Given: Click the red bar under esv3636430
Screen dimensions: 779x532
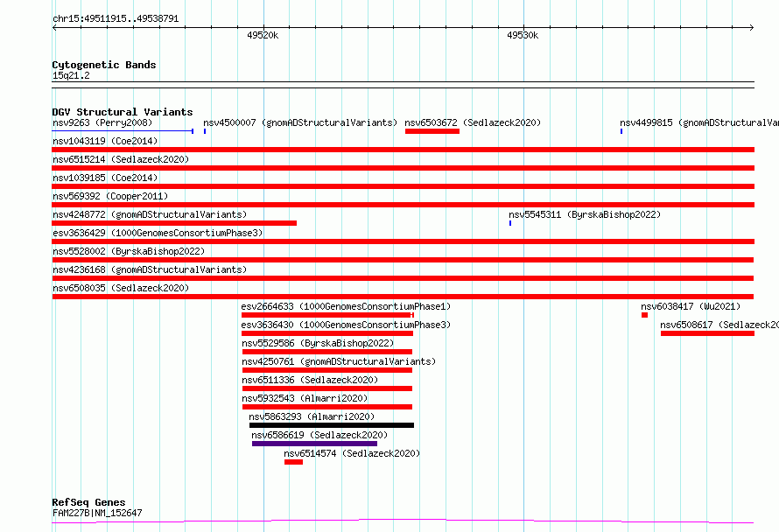Looking at the screenshot, I should [x=327, y=333].
